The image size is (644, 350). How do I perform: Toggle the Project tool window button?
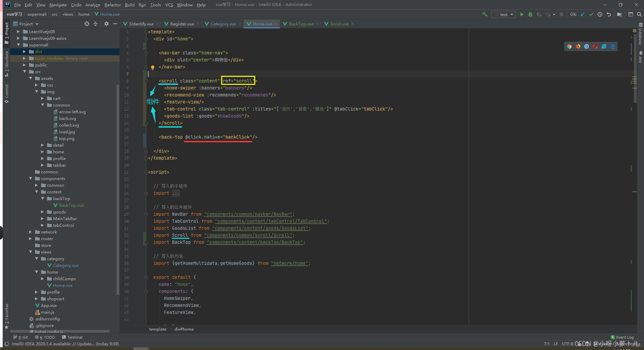pyautogui.click(x=7, y=33)
